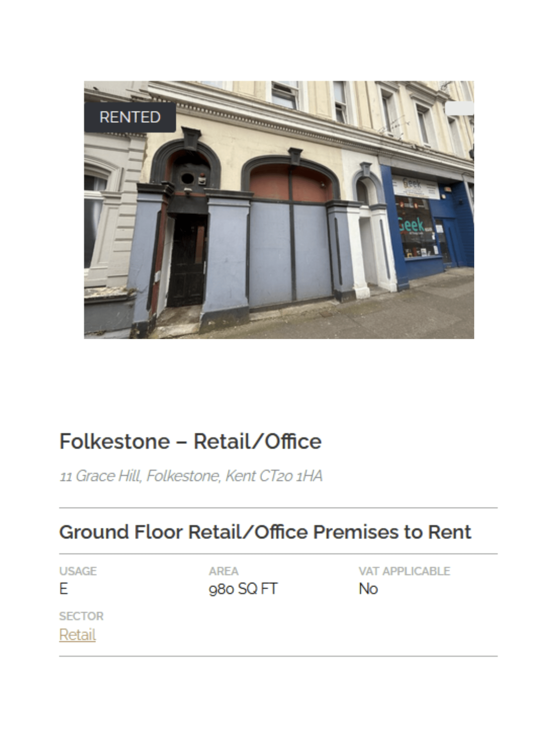
Task: Click the RENTED status badge
Action: click(130, 117)
